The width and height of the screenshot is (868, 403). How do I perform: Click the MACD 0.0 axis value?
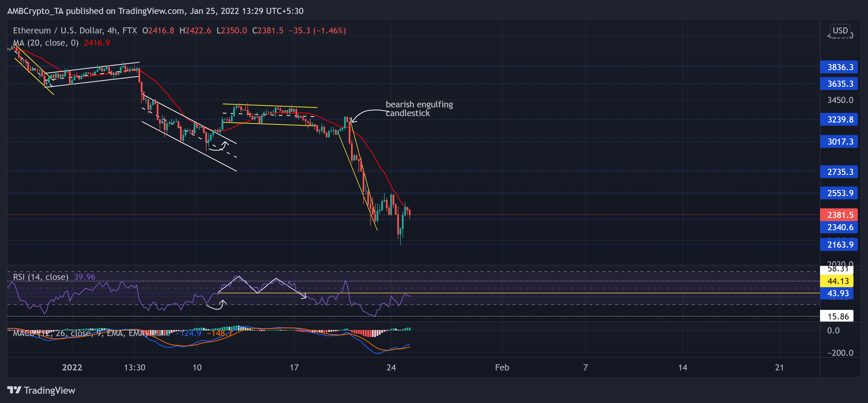[833, 331]
